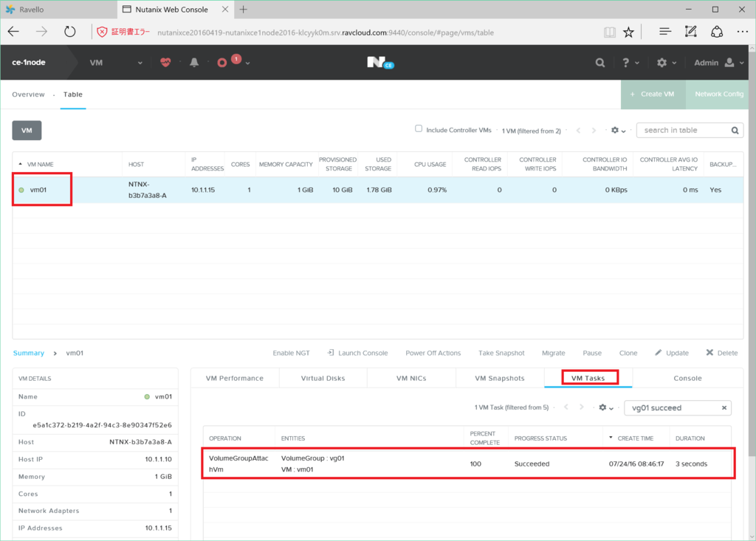Viewport: 756px width, 541px height.
Task: Switch to the Overview view
Action: tap(28, 94)
